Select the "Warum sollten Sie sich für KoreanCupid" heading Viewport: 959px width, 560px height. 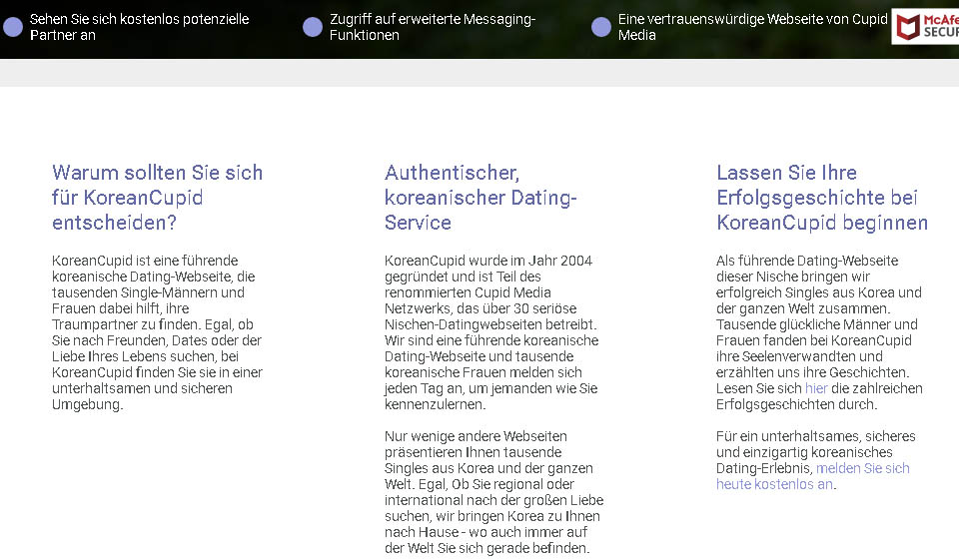pyautogui.click(x=157, y=197)
